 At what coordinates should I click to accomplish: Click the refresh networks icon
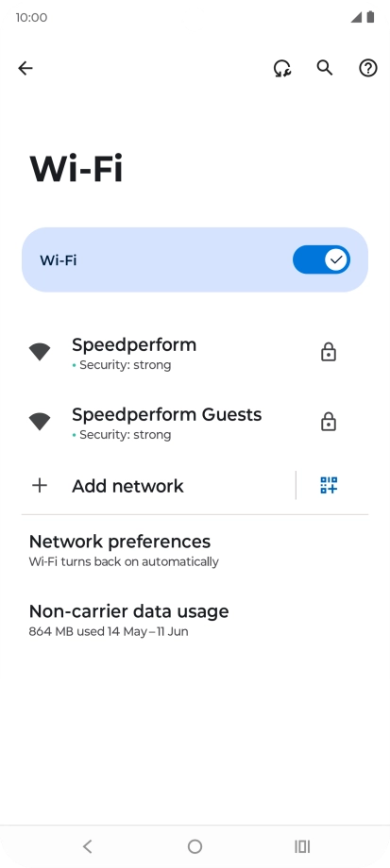tap(282, 68)
